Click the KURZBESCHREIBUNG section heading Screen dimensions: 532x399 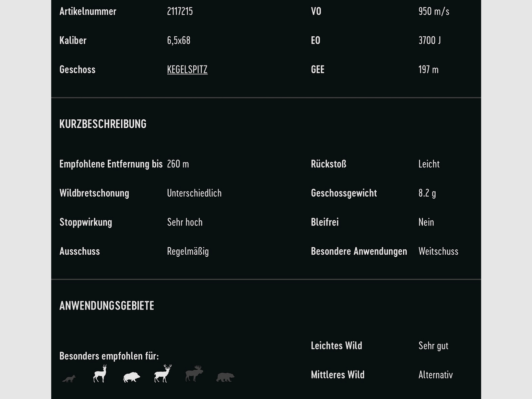[103, 124]
